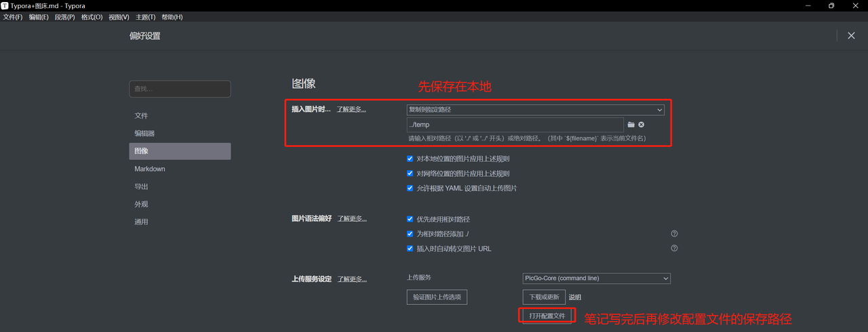Switch to the 编辑器 settings category
This screenshot has width=868, height=332.
pyautogui.click(x=144, y=133)
